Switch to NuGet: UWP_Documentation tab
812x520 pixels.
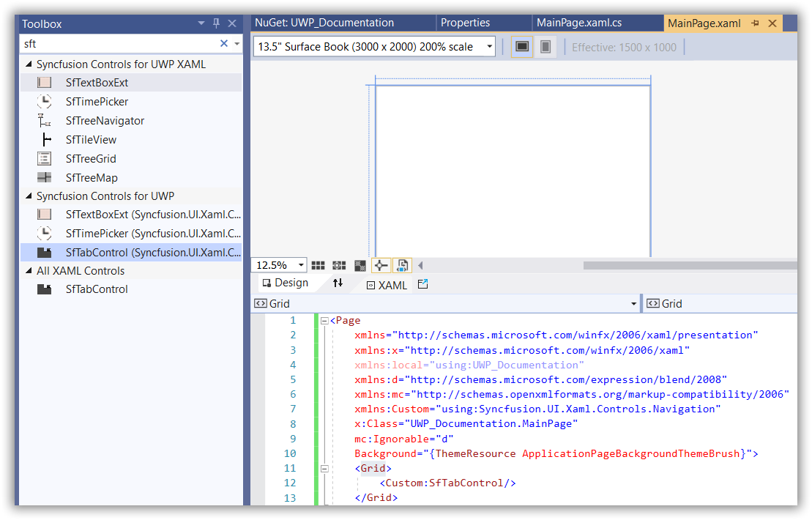[324, 23]
